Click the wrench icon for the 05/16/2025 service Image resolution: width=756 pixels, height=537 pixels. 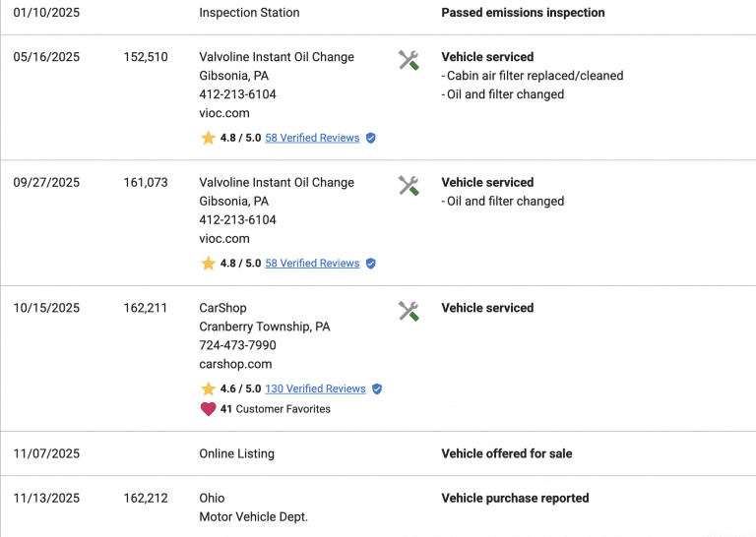coord(409,60)
